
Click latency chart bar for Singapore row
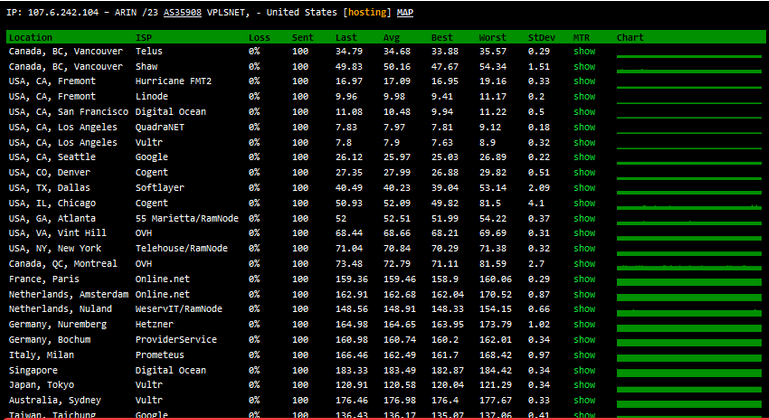(689, 373)
